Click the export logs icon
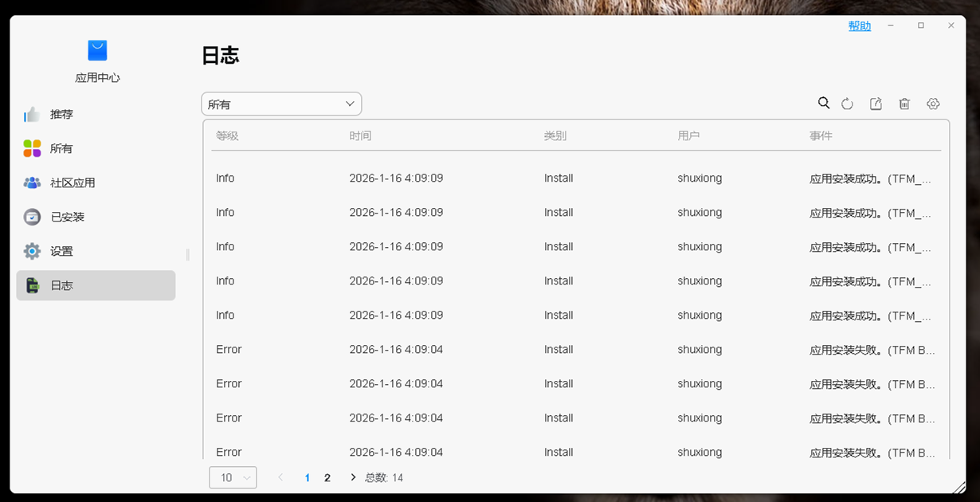This screenshot has height=502, width=980. click(876, 104)
